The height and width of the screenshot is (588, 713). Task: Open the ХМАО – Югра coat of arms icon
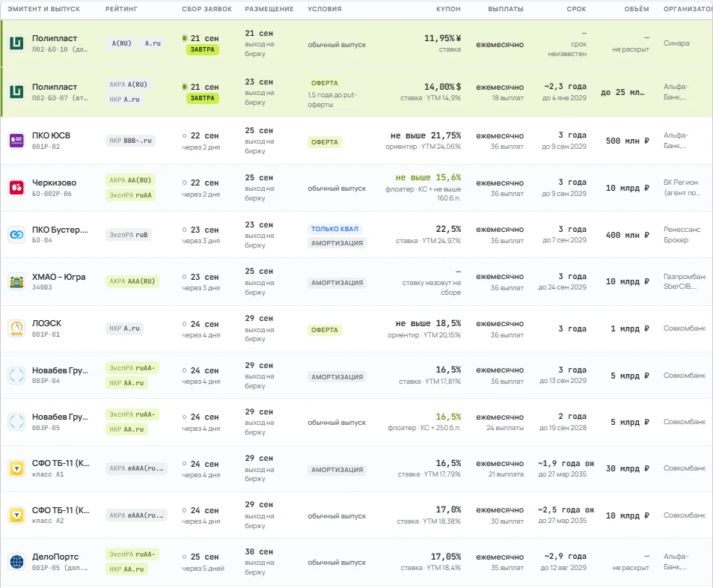[x=16, y=281]
